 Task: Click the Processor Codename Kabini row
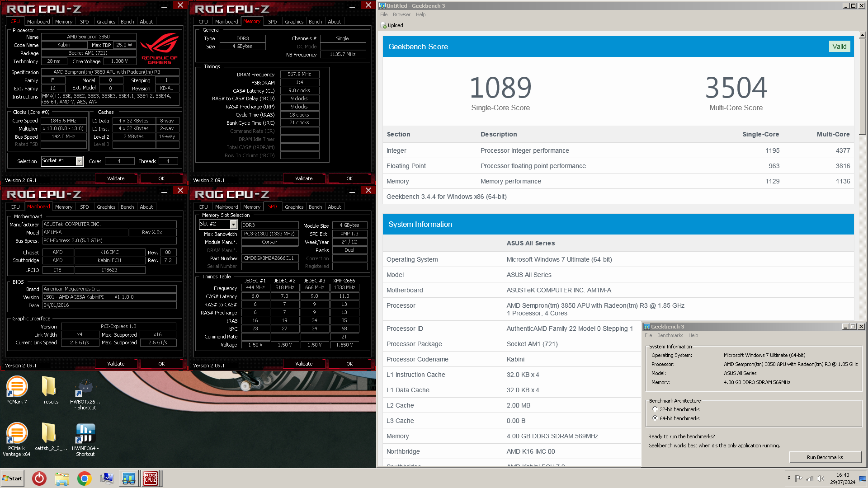[511, 359]
